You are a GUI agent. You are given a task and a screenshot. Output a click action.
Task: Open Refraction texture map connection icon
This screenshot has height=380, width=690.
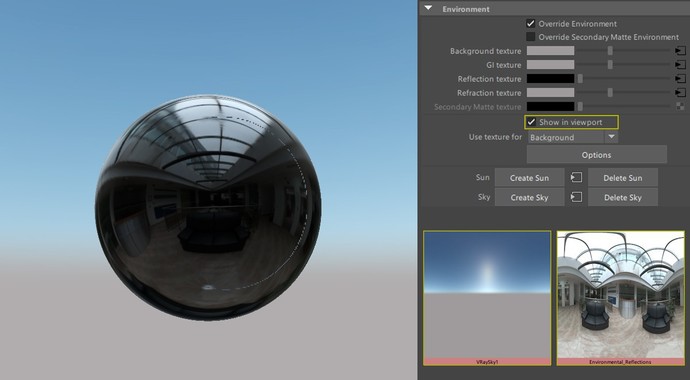point(680,93)
